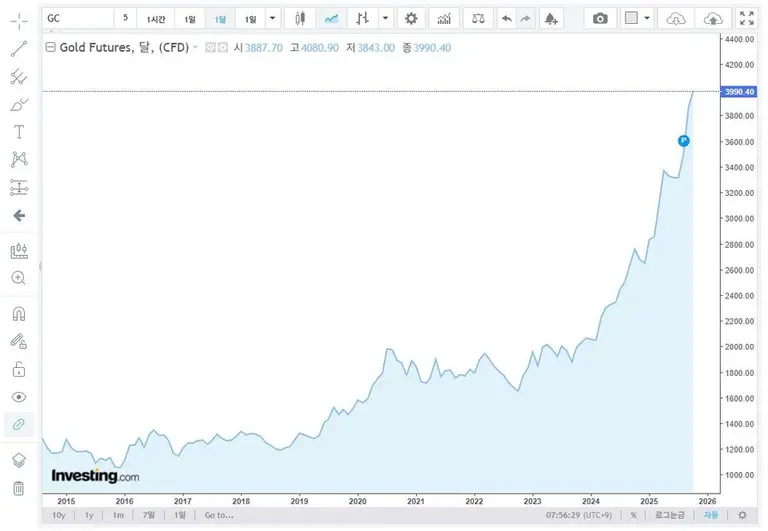Hide all drawings with eye icon

click(18, 397)
